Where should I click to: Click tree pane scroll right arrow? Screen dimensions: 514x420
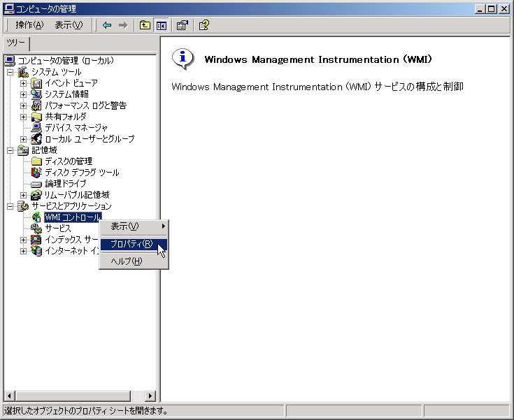click(x=150, y=396)
